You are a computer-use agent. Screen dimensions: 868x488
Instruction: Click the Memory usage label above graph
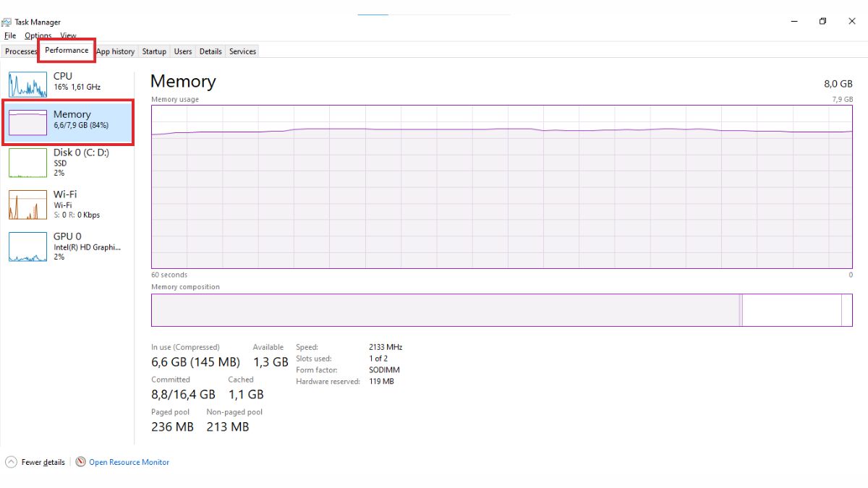click(x=175, y=99)
